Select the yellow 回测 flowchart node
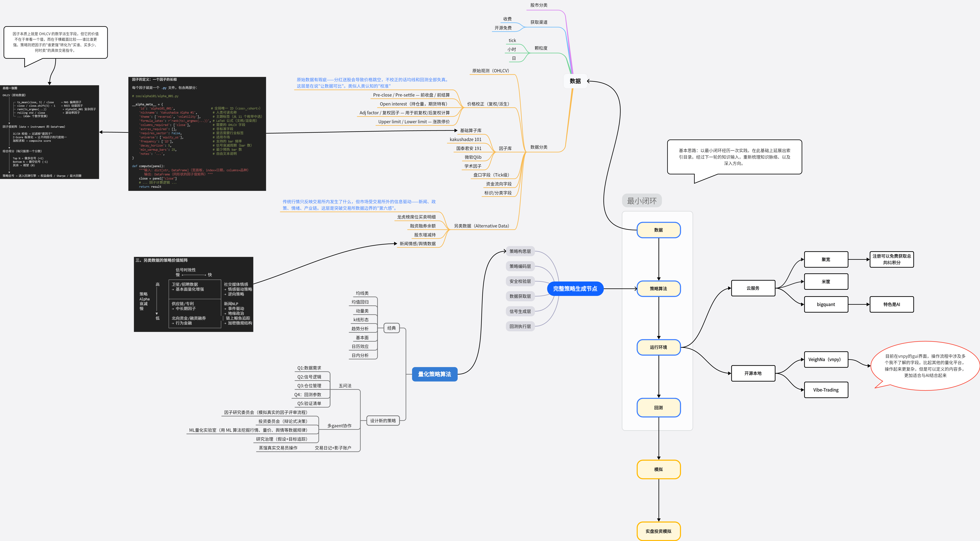Viewport: 980px width, 541px height. [x=659, y=408]
